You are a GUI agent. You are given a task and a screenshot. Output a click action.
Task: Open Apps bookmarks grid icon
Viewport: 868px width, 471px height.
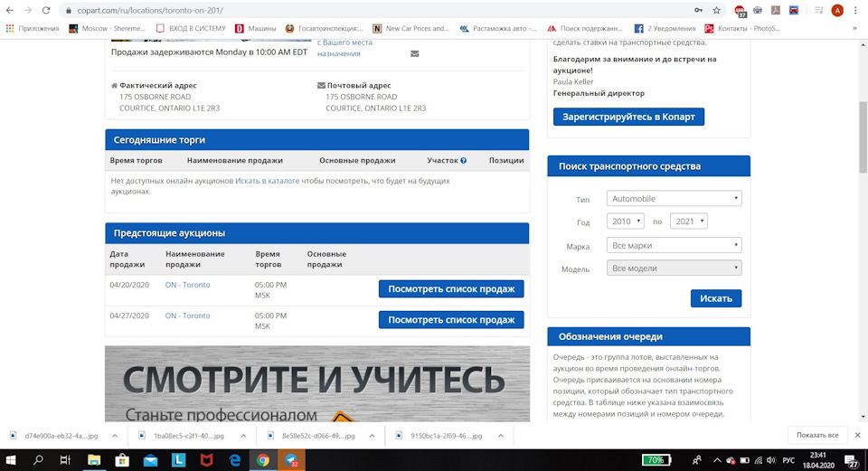pyautogui.click(x=10, y=28)
